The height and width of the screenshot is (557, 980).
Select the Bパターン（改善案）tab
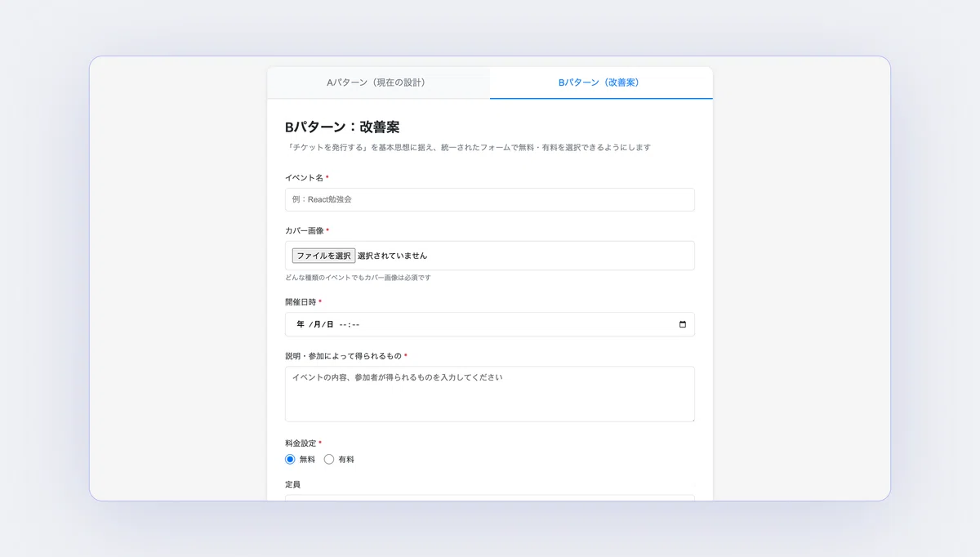pyautogui.click(x=601, y=82)
